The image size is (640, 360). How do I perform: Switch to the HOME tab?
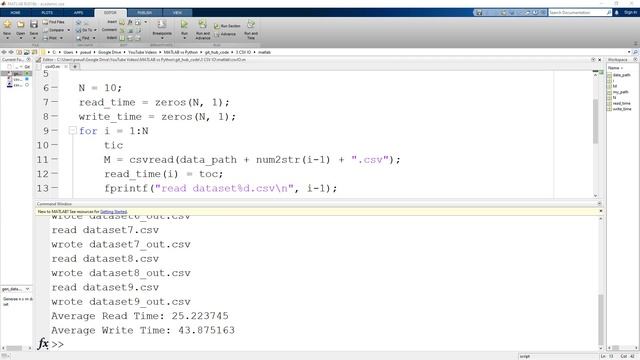pyautogui.click(x=16, y=13)
